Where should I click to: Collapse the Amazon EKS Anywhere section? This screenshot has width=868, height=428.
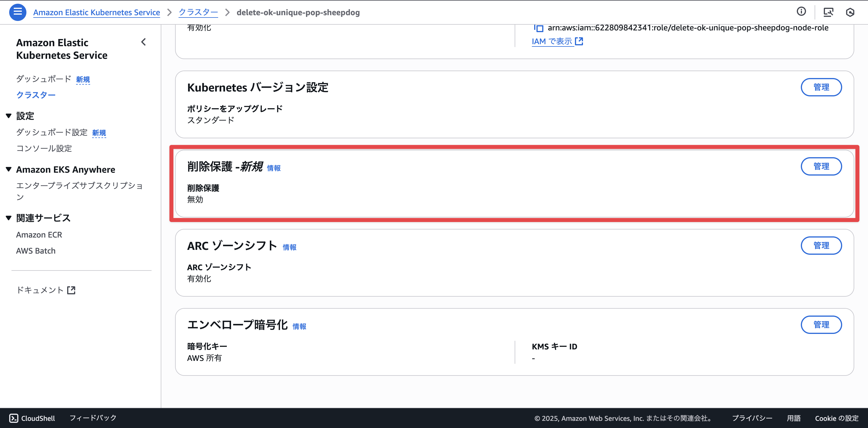9,169
